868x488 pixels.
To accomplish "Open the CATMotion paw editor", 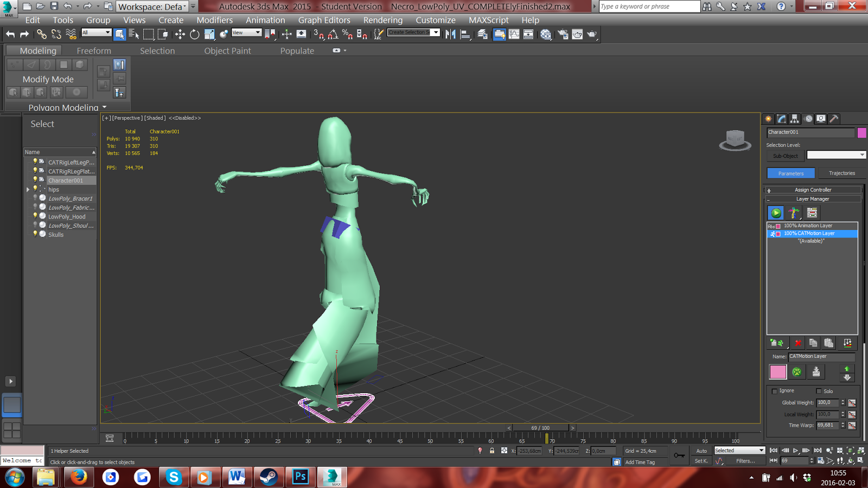I will [x=796, y=372].
